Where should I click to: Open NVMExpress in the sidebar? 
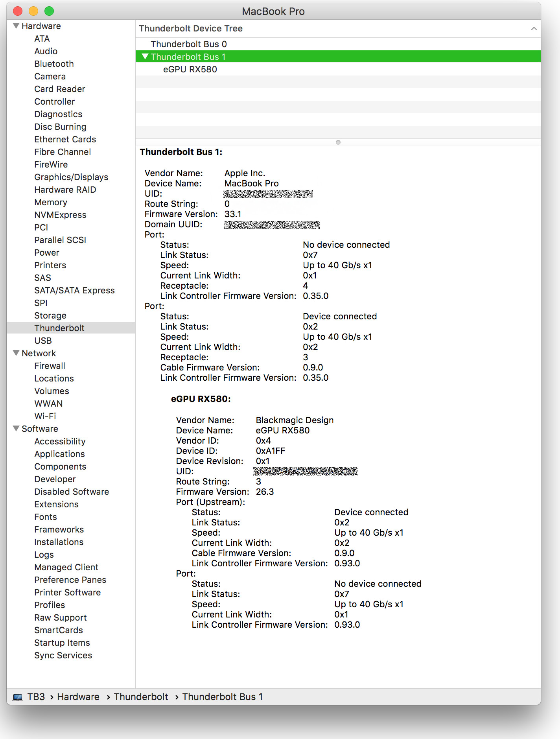60,215
